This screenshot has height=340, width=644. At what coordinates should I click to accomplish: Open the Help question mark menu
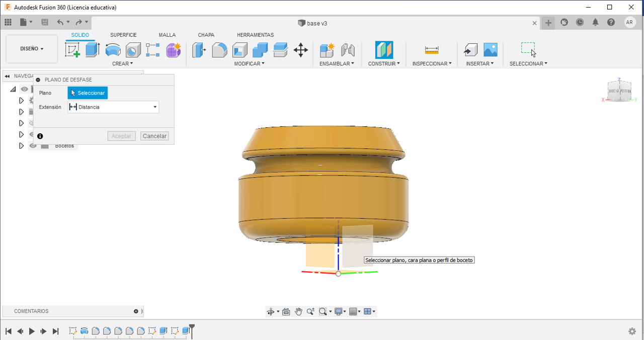tap(611, 22)
